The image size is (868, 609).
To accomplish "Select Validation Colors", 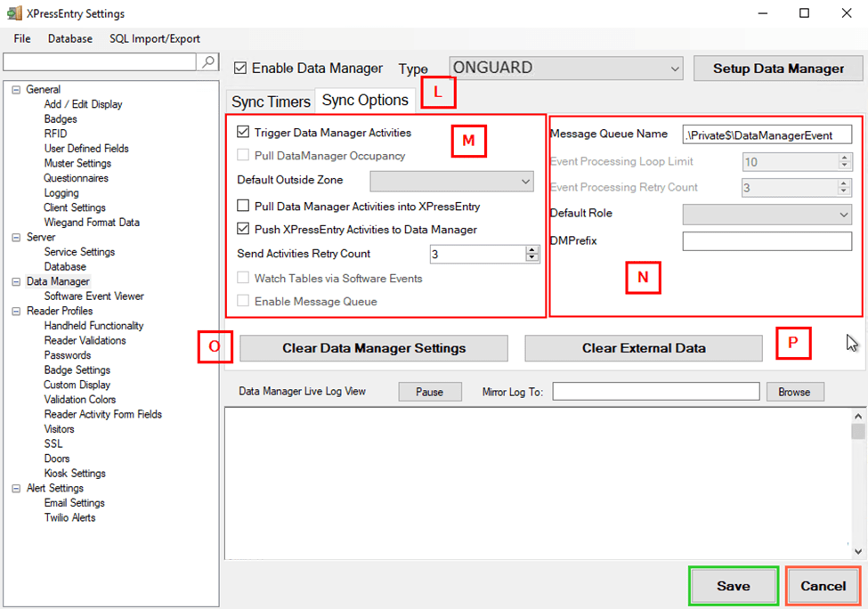I will click(80, 399).
